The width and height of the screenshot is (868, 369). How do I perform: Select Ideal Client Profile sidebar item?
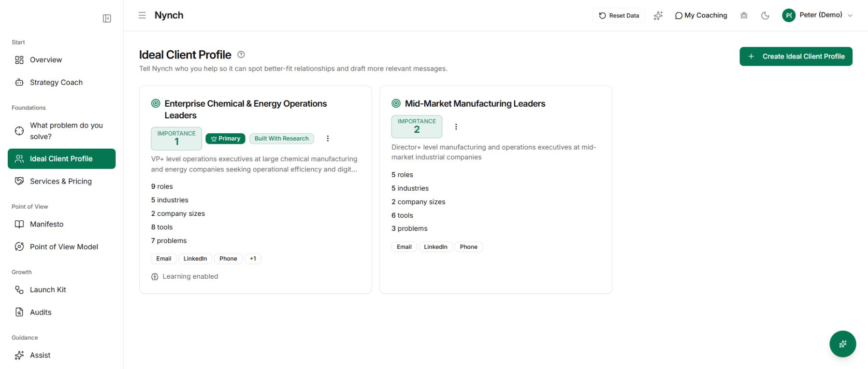tap(61, 159)
